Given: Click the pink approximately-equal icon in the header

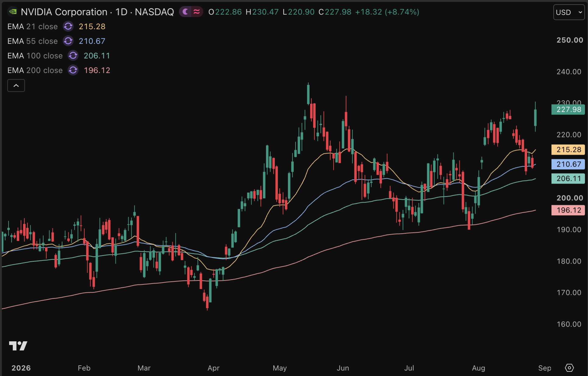Looking at the screenshot, I should [197, 12].
